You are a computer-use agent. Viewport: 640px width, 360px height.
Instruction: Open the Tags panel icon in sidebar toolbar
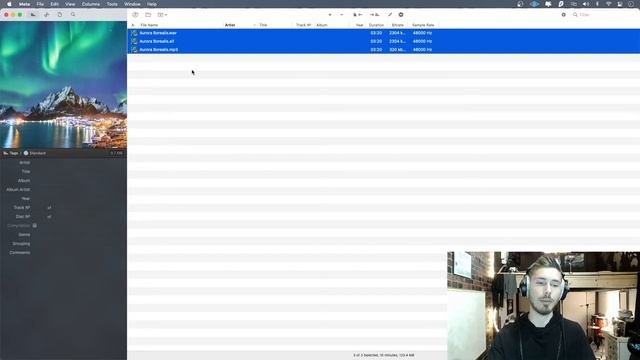pos(33,15)
